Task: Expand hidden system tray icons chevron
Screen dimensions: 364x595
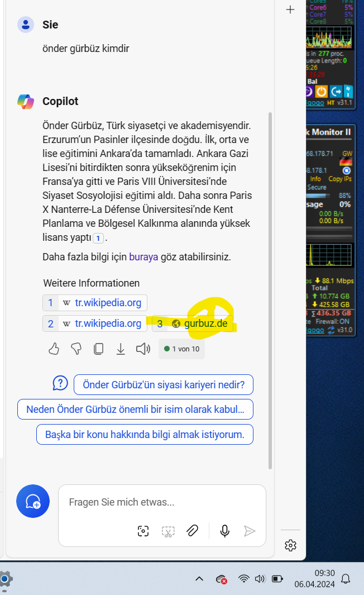Action: [x=199, y=579]
